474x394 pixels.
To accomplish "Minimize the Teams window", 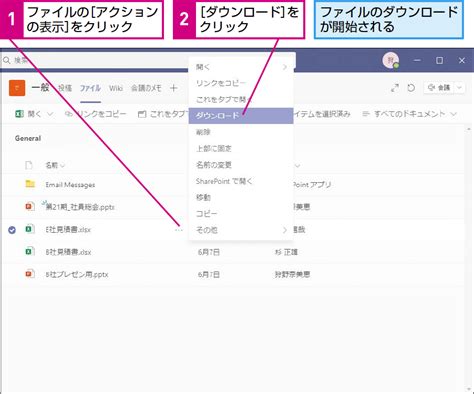I will point(417,60).
